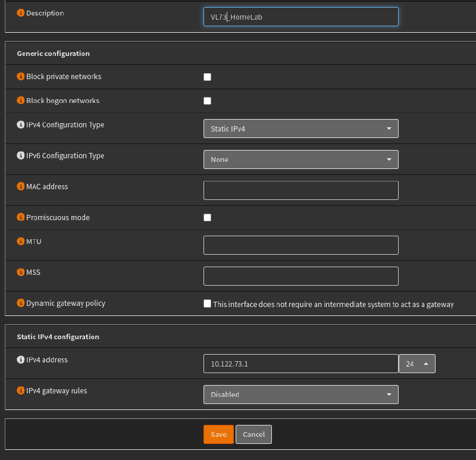Screen dimensions: 476x460
Task: Open the MSS help info icon
Action: click(20, 272)
